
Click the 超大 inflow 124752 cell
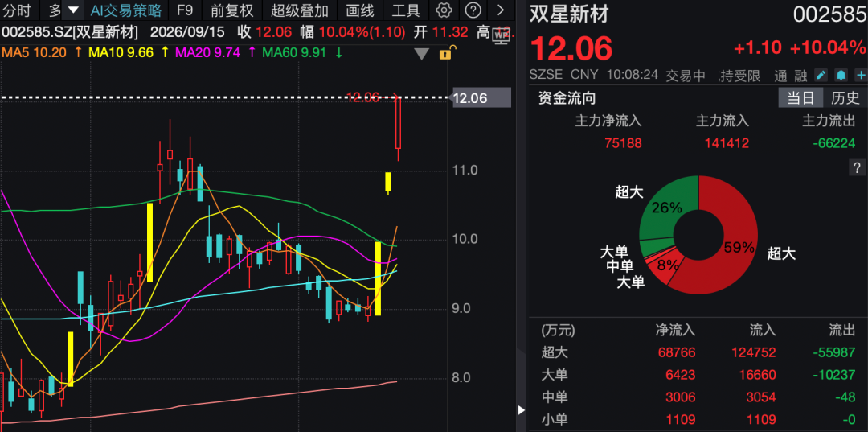pyautogui.click(x=753, y=352)
